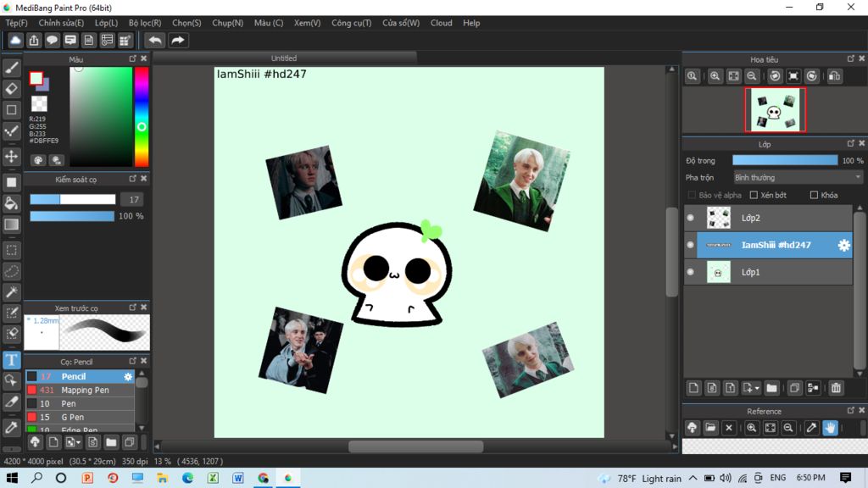The width and height of the screenshot is (868, 488).
Task: Select the Brush tool in left toolbar
Action: [x=12, y=67]
